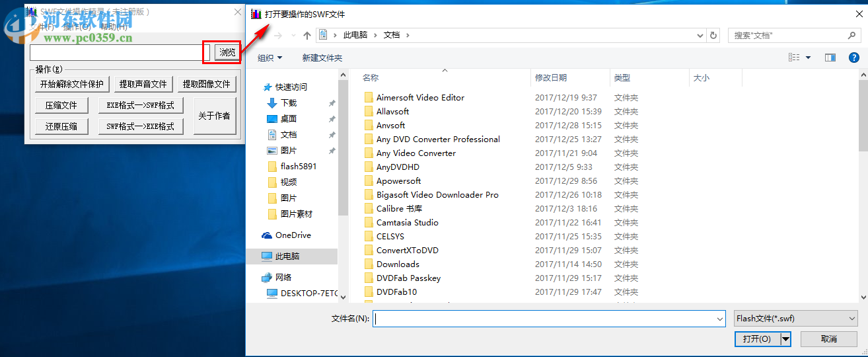
Task: Click 提取声音文件 button
Action: [143, 84]
